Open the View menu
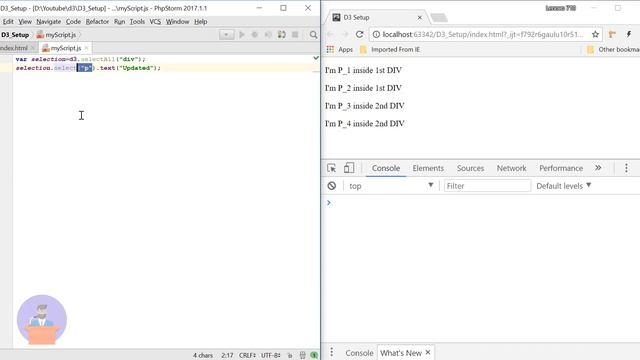Screen dimensions: 640x360 click(25, 22)
